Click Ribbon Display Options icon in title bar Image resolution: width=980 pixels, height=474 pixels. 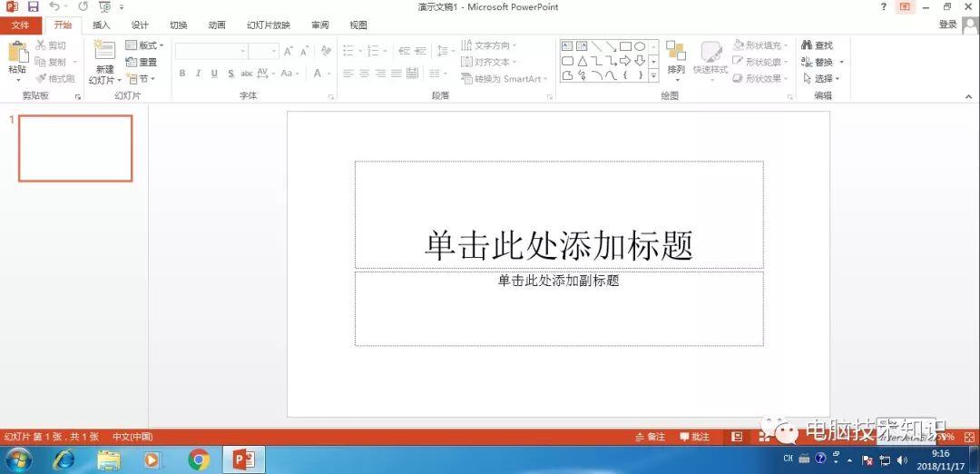pyautogui.click(x=905, y=7)
